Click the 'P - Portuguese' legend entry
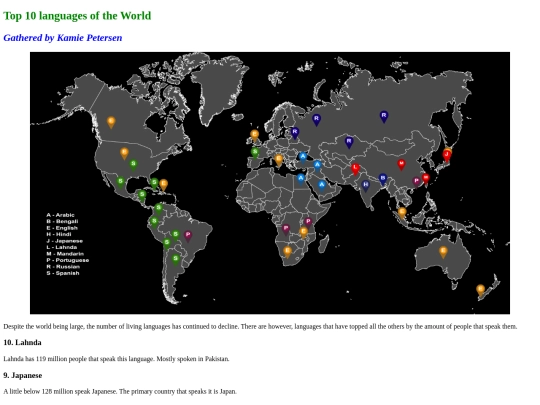540x405 pixels. (x=68, y=260)
